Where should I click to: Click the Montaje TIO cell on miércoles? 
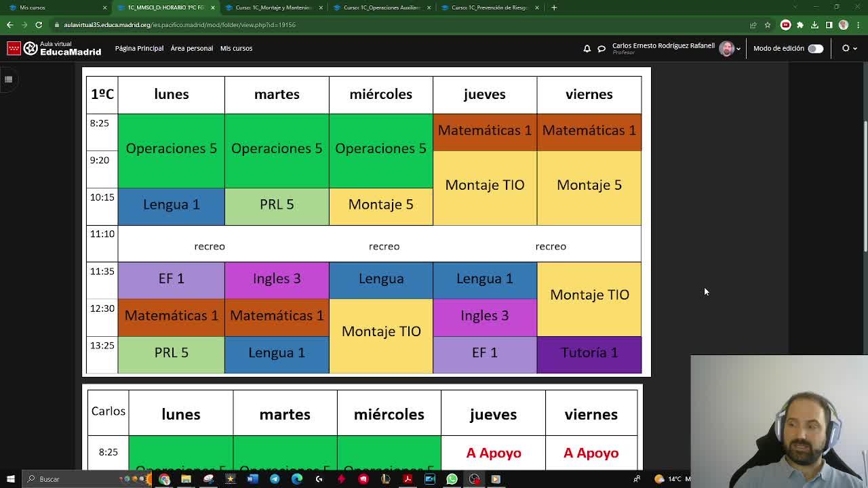coord(381,335)
